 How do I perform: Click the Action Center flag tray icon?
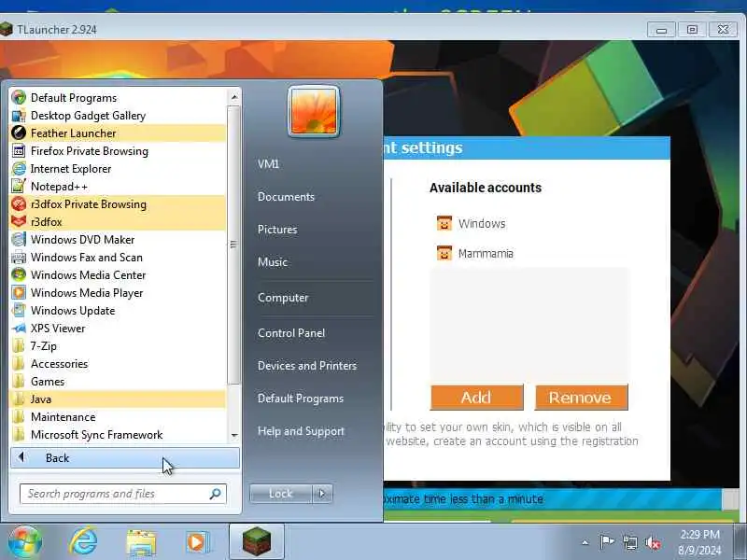pos(606,542)
